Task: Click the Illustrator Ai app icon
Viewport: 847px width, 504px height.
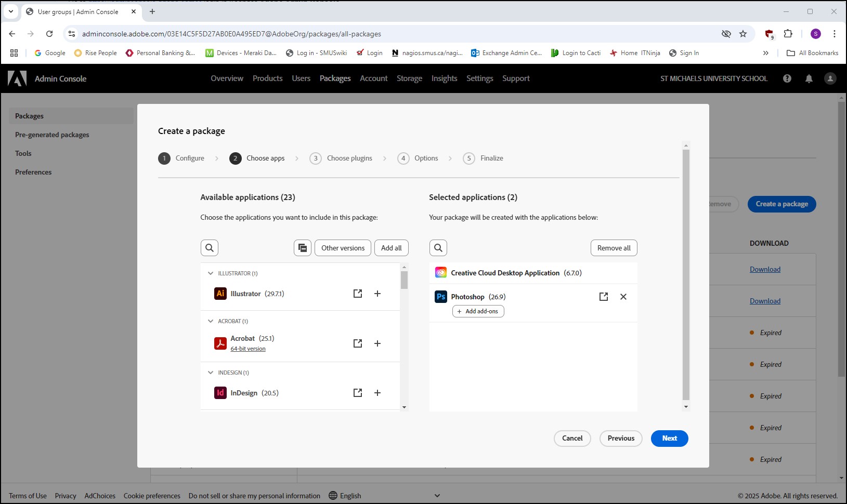Action: (220, 294)
